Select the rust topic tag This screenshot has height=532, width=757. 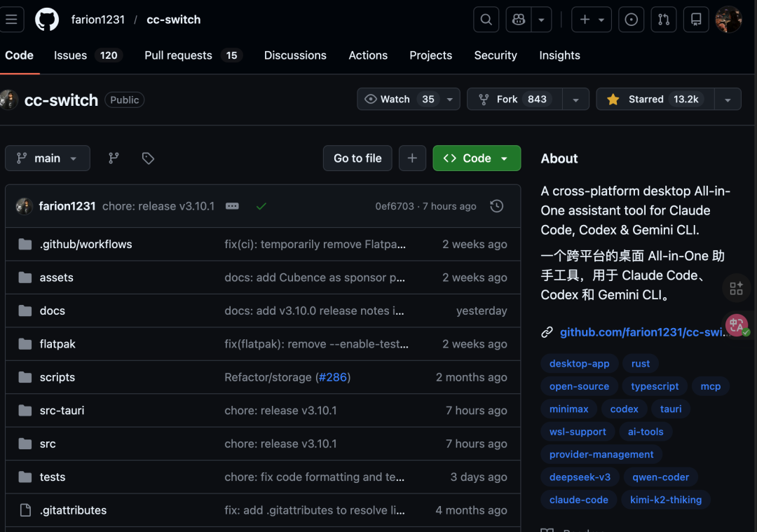[x=640, y=364]
